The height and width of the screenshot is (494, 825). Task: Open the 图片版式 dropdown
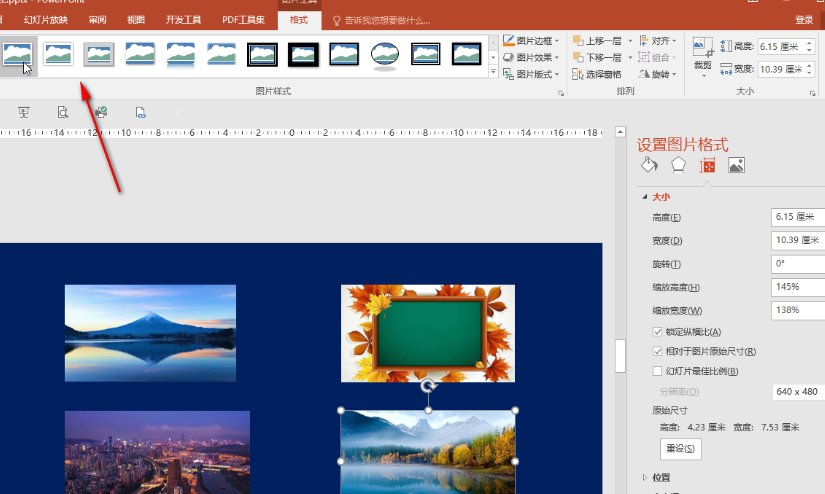point(531,74)
